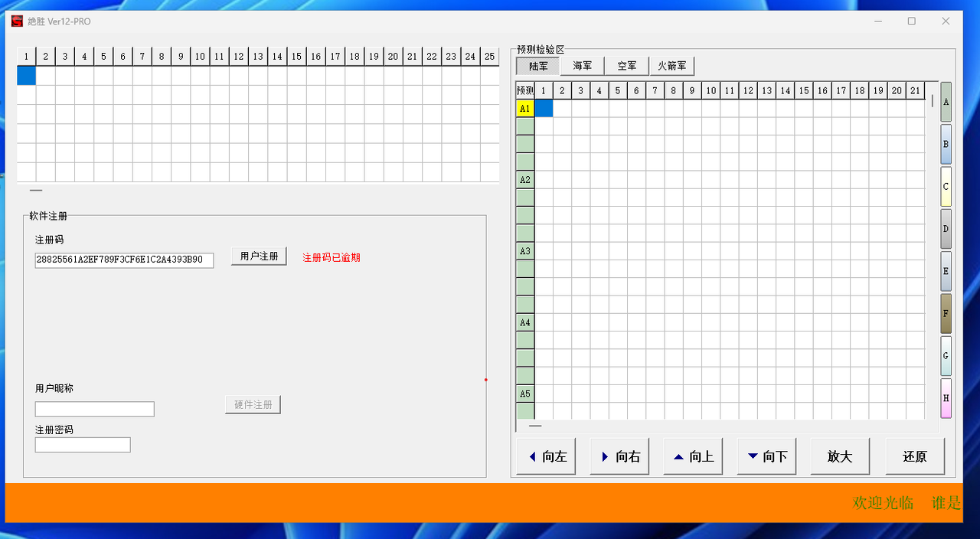Select the A3 row header
The height and width of the screenshot is (539, 980).
pyautogui.click(x=524, y=251)
